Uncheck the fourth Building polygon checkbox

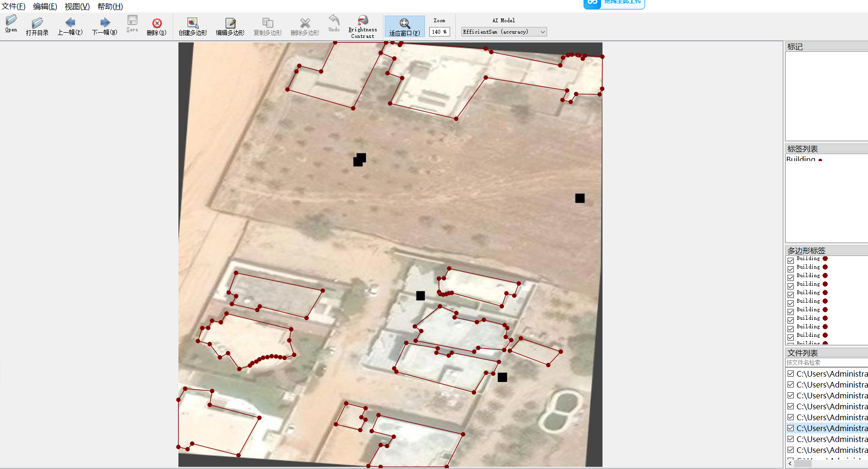(791, 286)
